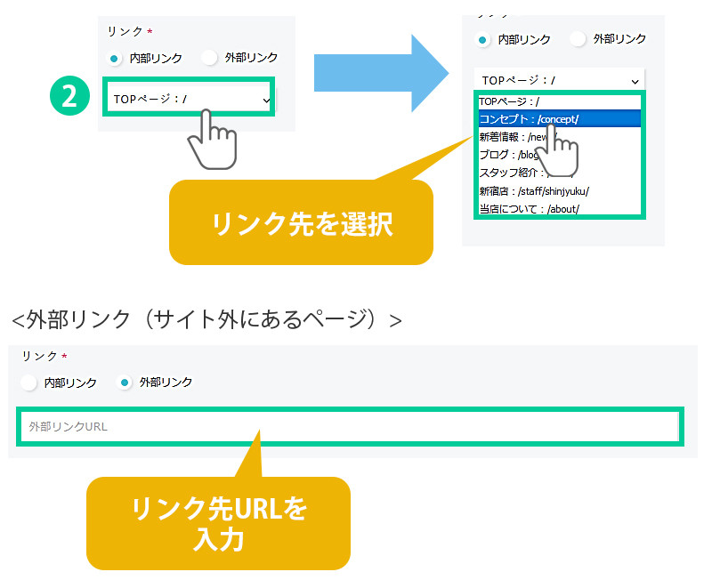
Task: Select 内部リンク radio beside the step 2 badge
Action: [116, 58]
